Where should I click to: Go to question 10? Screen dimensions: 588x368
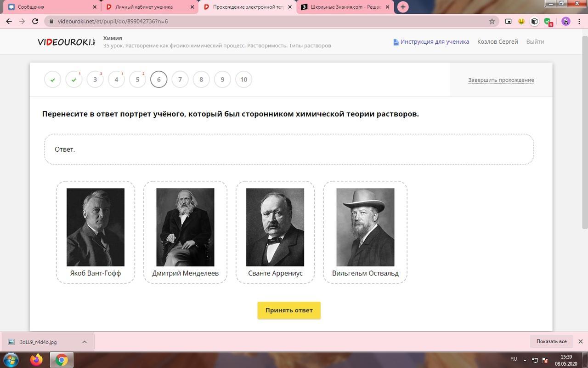(243, 80)
